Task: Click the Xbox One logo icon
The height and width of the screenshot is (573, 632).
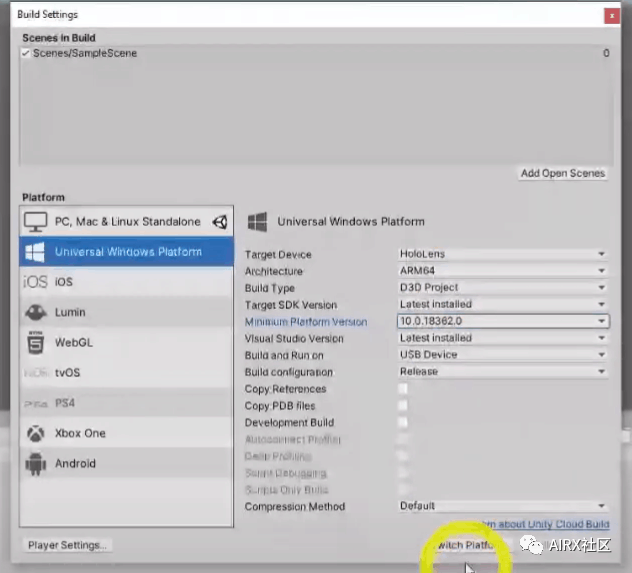Action: point(35,433)
